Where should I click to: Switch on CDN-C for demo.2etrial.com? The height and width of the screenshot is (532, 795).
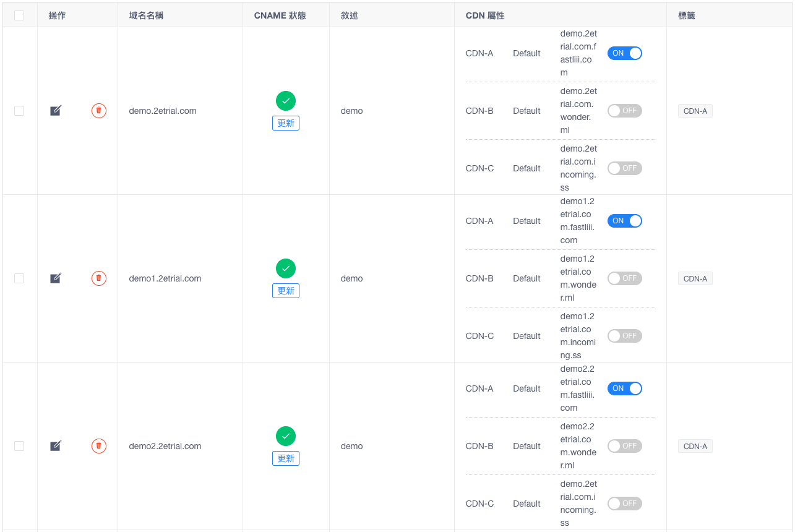(x=625, y=168)
